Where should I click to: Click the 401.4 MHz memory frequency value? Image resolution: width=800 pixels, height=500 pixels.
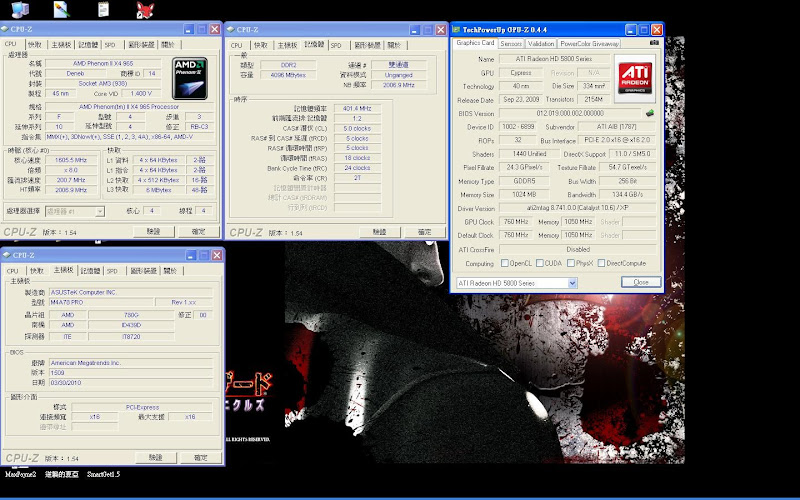pos(357,109)
